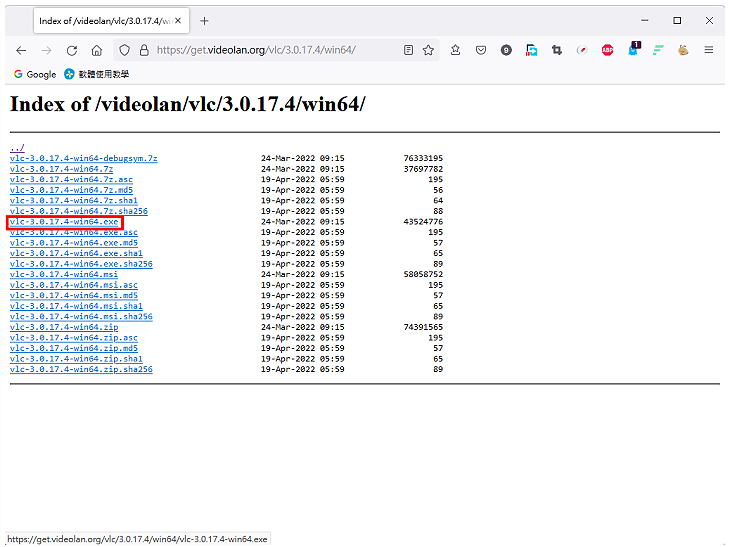Click the forward navigation arrow
Screen dimensions: 731x547
46,50
